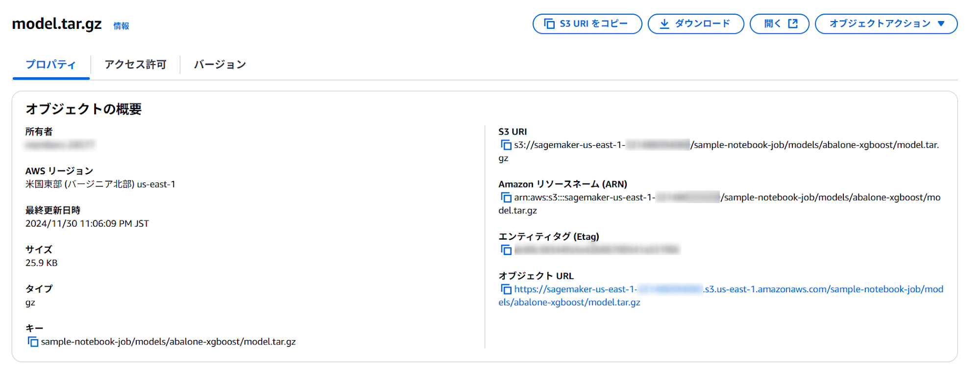Click the key path sample-notebook-job/models/abalone-xgboost/model.tar.gz
The image size is (980, 370).
tap(169, 342)
